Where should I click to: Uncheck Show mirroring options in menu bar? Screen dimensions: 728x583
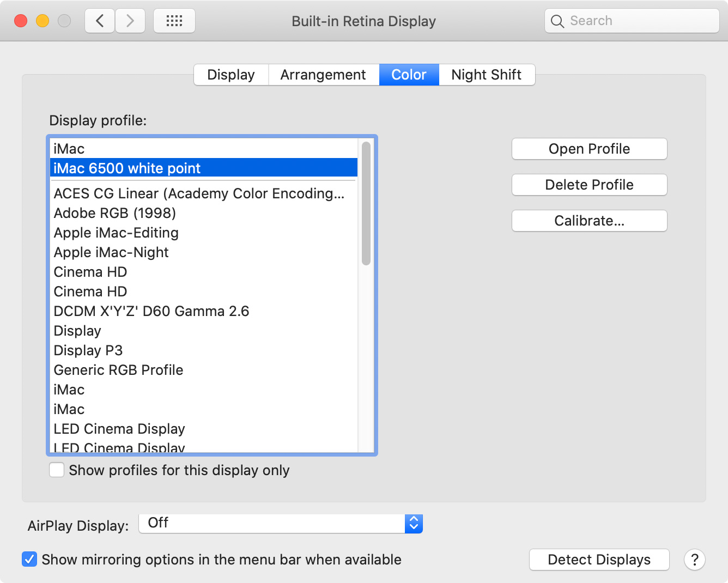(x=29, y=559)
